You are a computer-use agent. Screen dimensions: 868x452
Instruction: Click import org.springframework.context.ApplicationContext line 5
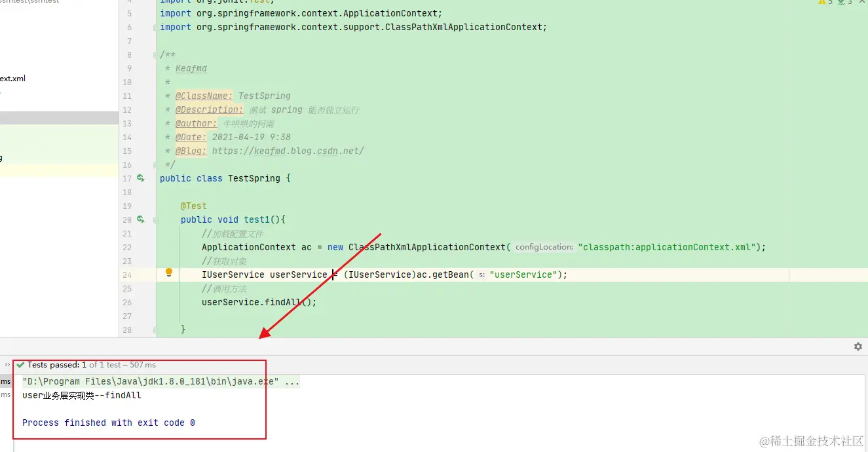click(x=301, y=13)
